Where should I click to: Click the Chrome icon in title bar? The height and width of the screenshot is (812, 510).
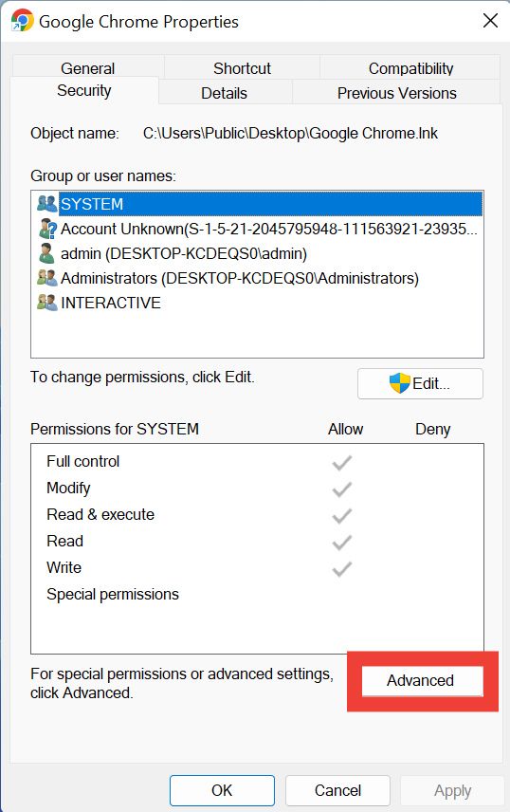point(22,21)
